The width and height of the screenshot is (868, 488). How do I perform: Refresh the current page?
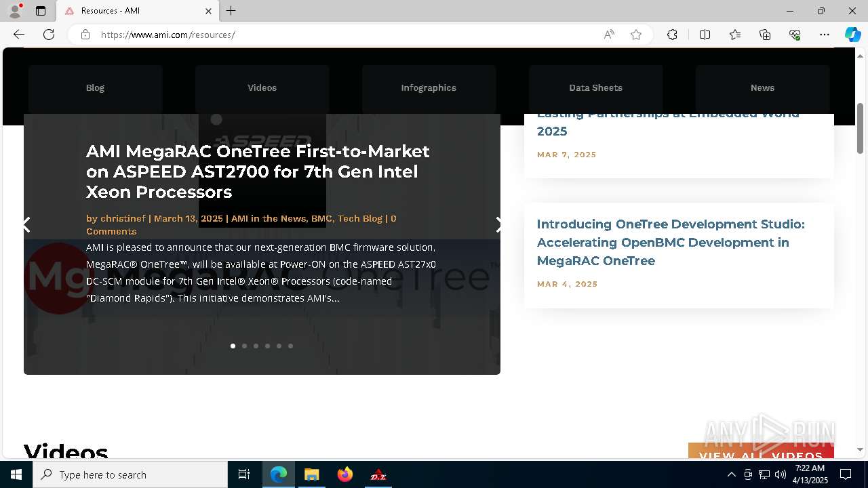[x=49, y=35]
